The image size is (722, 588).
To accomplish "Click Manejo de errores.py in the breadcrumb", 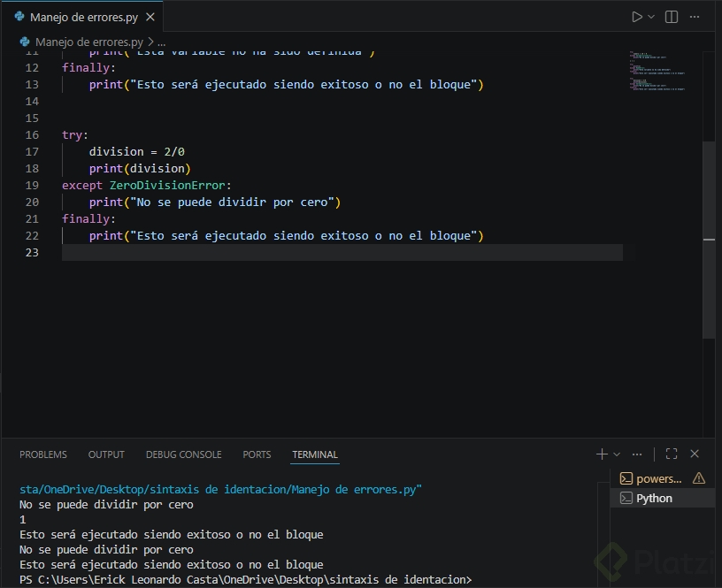I will 88,42.
